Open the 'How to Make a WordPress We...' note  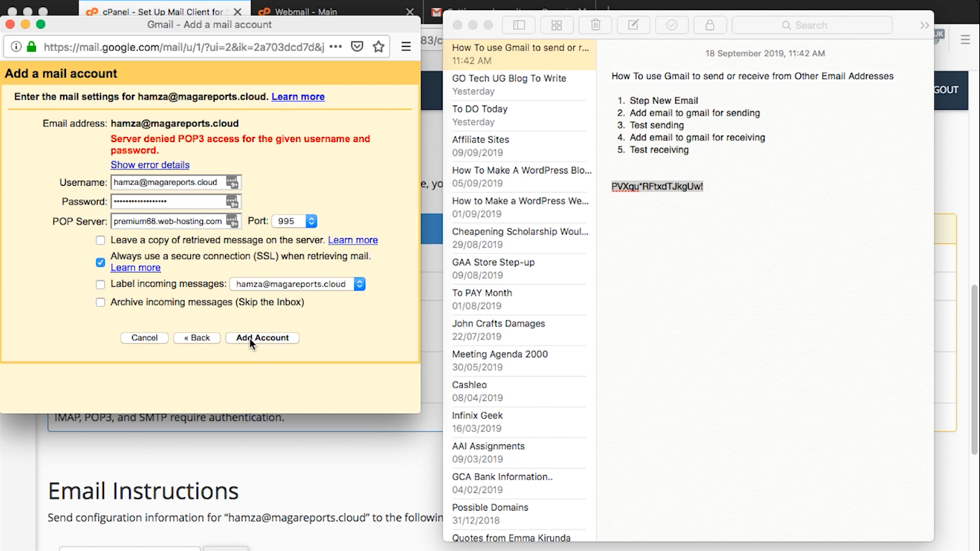[x=519, y=207]
